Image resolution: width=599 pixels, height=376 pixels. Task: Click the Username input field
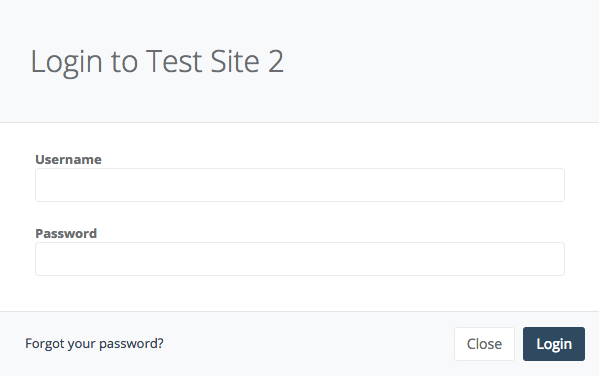pyautogui.click(x=300, y=185)
